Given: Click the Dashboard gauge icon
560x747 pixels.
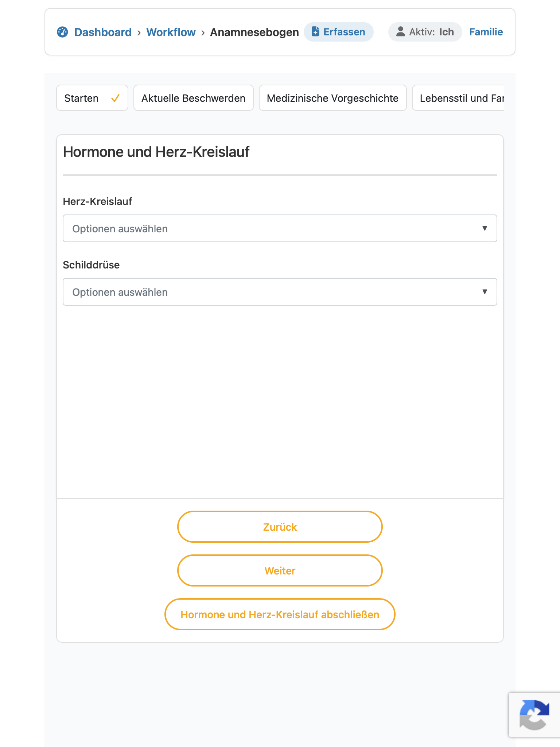Looking at the screenshot, I should pos(62,32).
